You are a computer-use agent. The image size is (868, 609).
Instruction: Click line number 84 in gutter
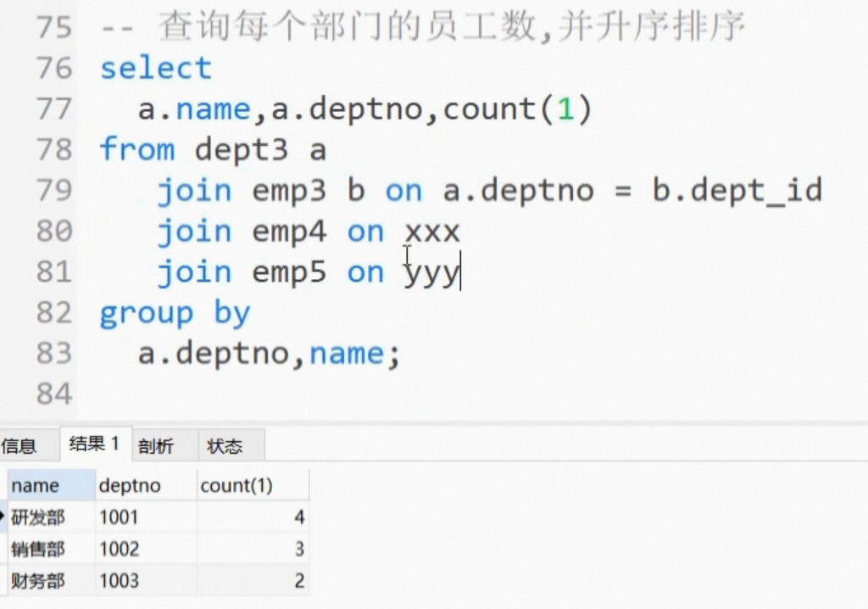coord(54,394)
